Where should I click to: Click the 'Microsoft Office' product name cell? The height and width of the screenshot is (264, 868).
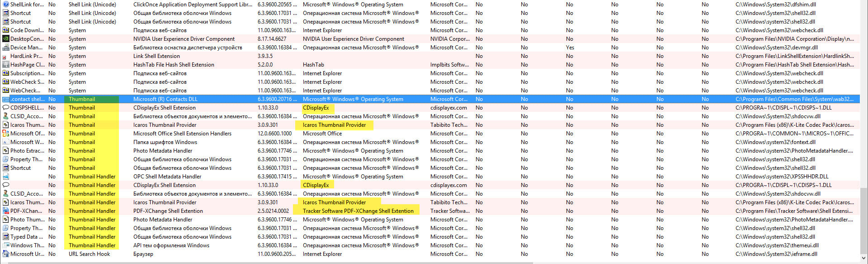[x=322, y=134]
